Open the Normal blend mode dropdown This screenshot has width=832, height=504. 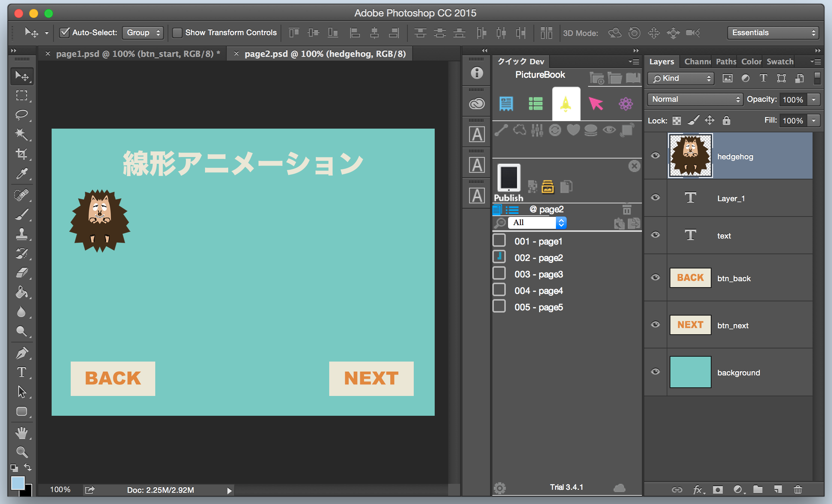click(695, 99)
